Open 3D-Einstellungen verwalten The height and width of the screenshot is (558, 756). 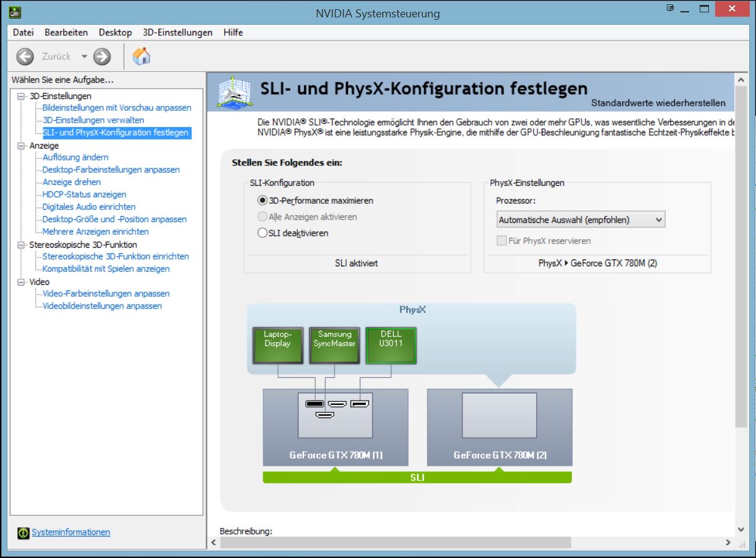(93, 120)
